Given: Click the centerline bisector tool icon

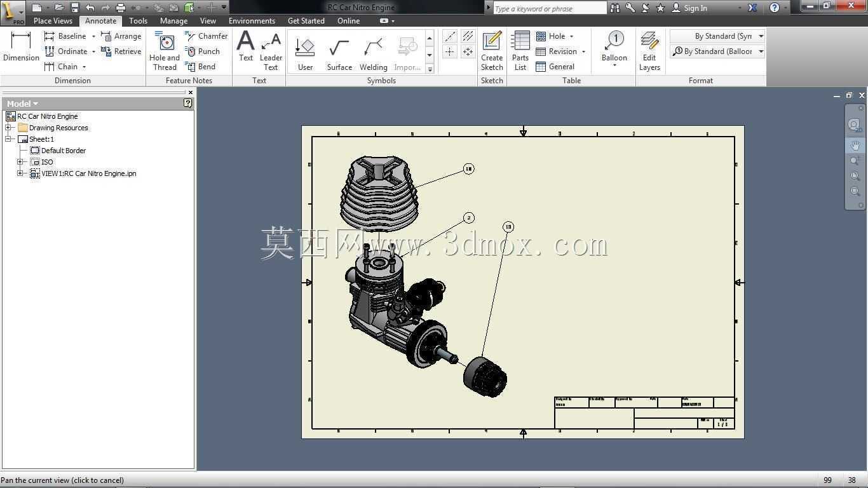Looking at the screenshot, I should pos(468,36).
